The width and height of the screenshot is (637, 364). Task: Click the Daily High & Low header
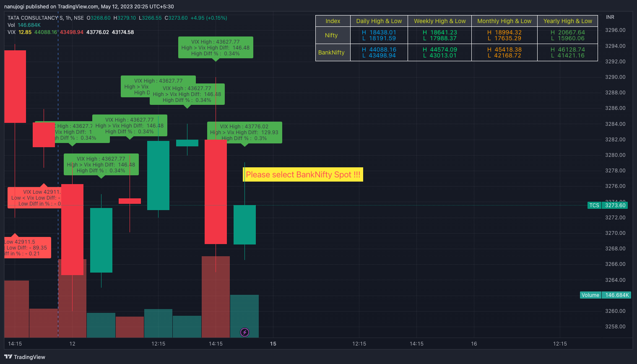[x=379, y=21]
